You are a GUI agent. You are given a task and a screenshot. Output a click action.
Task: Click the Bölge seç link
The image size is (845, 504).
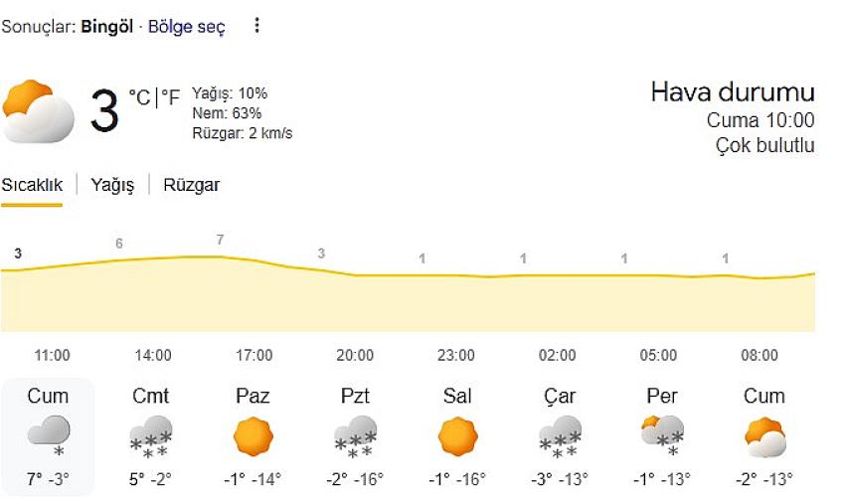pyautogui.click(x=187, y=27)
